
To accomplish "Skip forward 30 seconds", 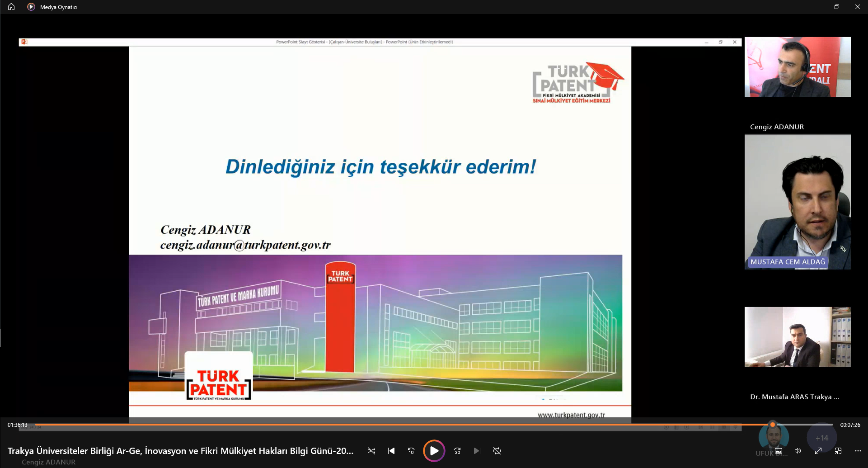I will click(457, 451).
